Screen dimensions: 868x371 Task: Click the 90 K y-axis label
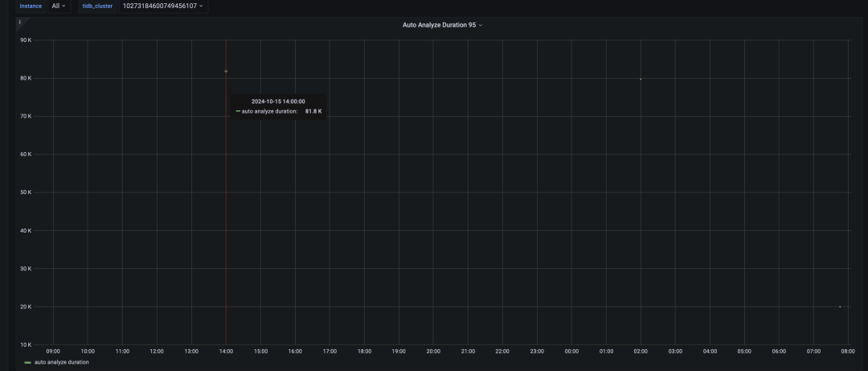(x=26, y=40)
